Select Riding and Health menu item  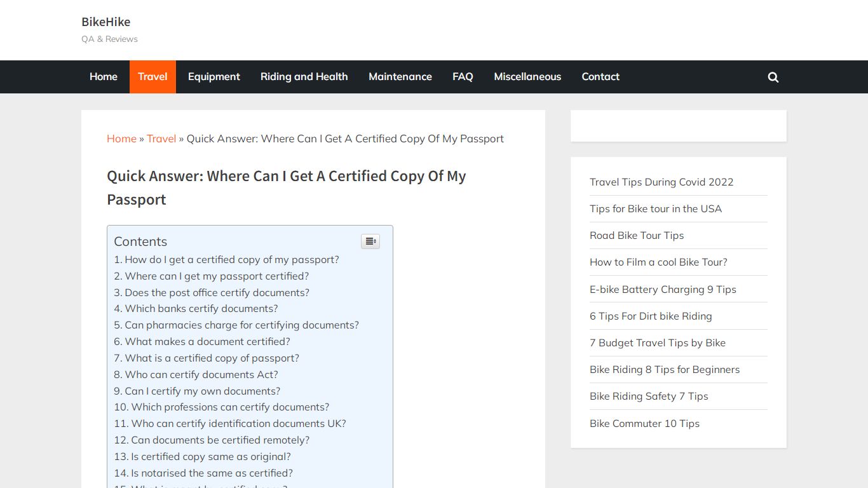pos(304,77)
